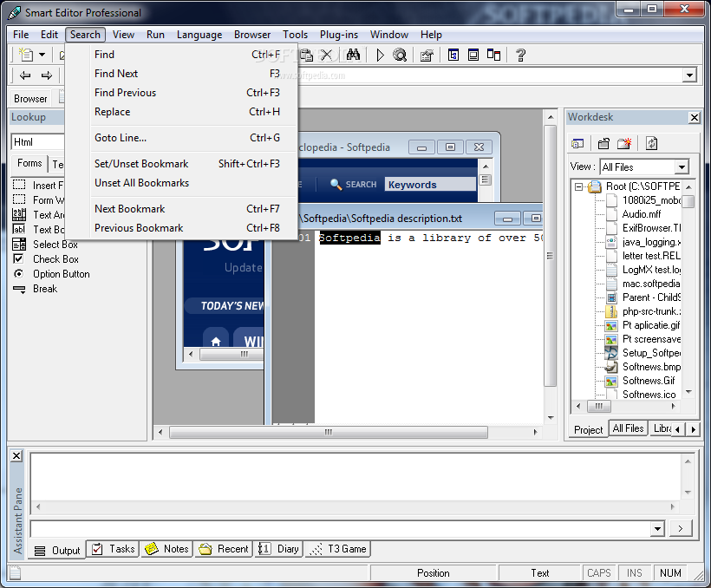Click the first Workdesk toolbar icon
Screen dimensions: 711x588
pos(577,144)
